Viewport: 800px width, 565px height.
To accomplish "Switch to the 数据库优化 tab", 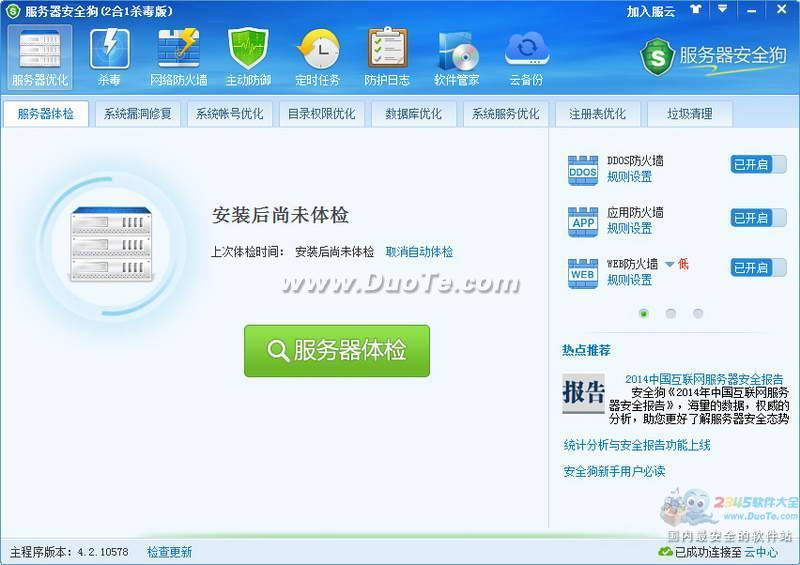I will tap(413, 114).
